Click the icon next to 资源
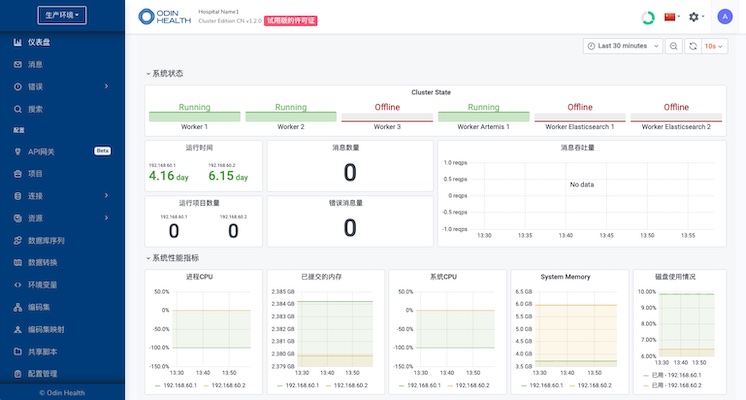This screenshot has width=746, height=400. coord(18,218)
